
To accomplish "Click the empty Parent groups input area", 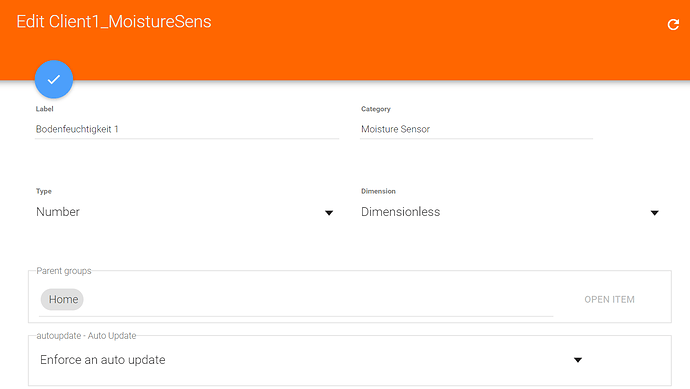I will pos(318,300).
